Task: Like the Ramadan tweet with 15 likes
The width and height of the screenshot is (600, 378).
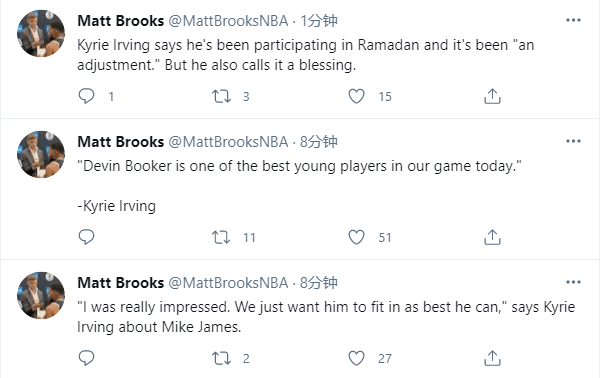Action: pyautogui.click(x=356, y=96)
